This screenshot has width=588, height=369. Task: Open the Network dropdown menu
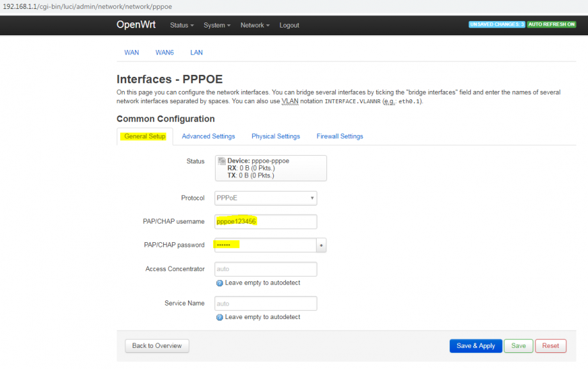point(255,25)
